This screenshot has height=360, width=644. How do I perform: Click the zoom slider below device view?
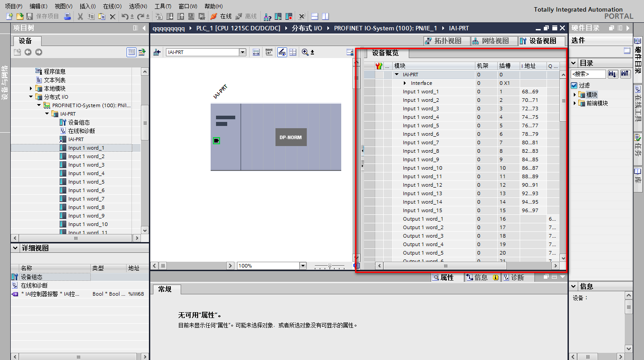coord(330,266)
